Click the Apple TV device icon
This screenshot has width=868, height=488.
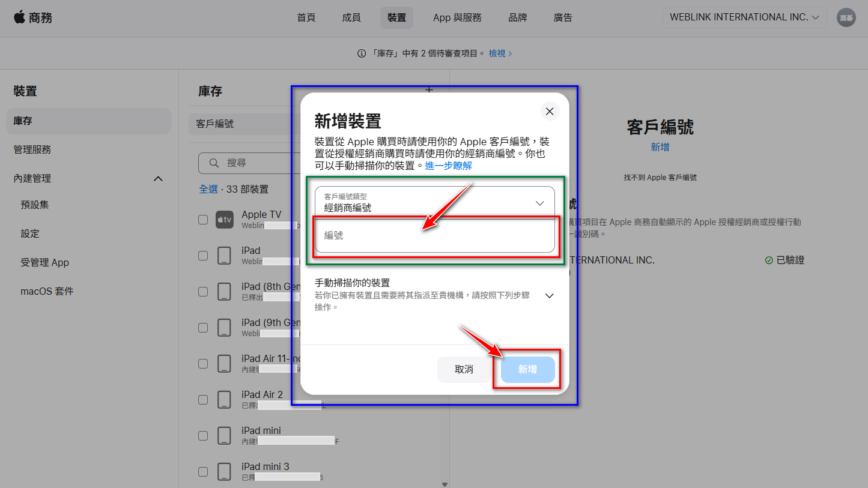click(224, 220)
